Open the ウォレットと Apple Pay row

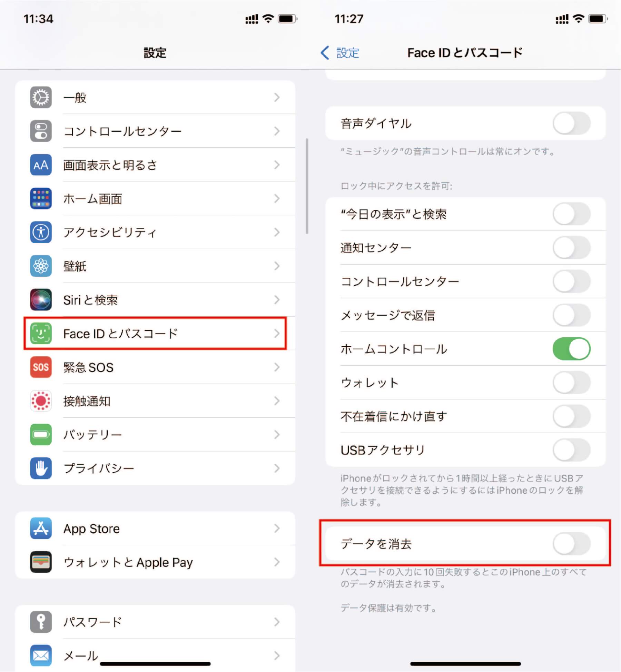pos(155,562)
